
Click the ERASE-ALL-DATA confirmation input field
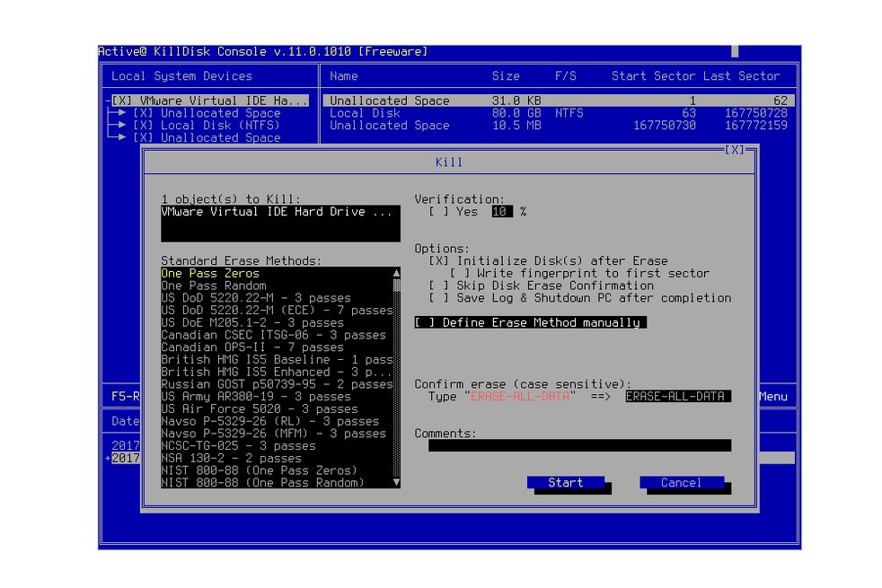pyautogui.click(x=678, y=397)
